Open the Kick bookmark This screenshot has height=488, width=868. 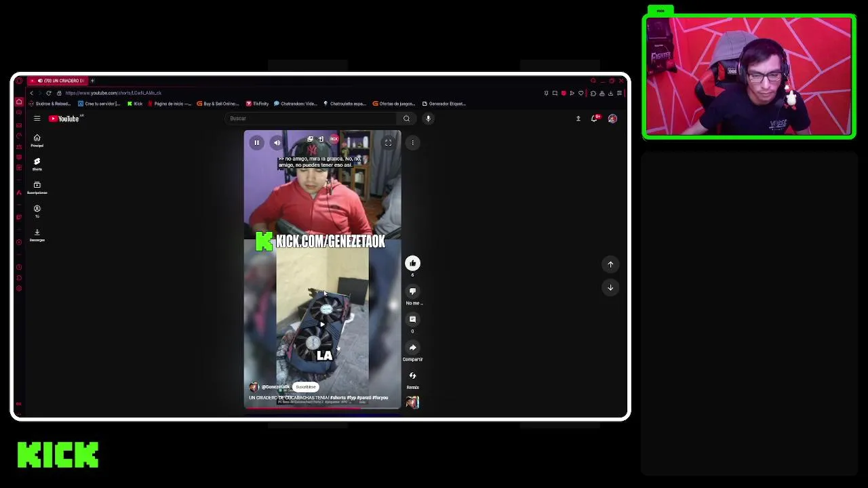point(135,104)
